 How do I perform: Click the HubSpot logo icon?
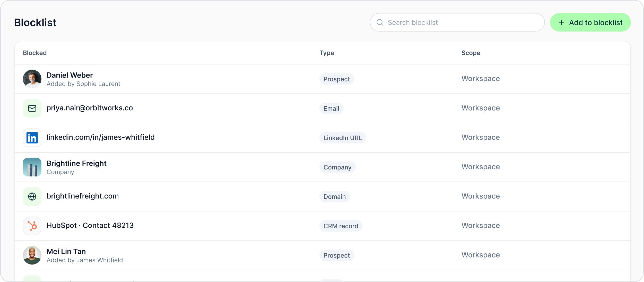pyautogui.click(x=32, y=226)
